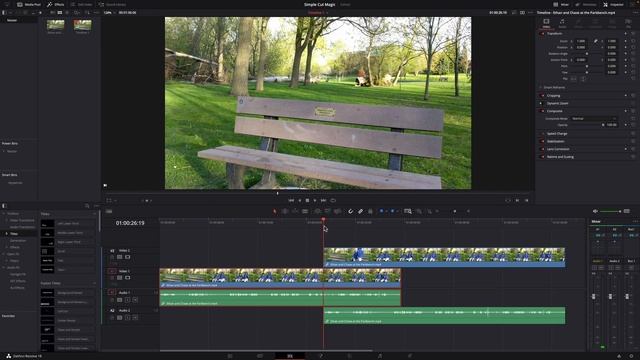Expand the Lens Correction section

(x=558, y=149)
